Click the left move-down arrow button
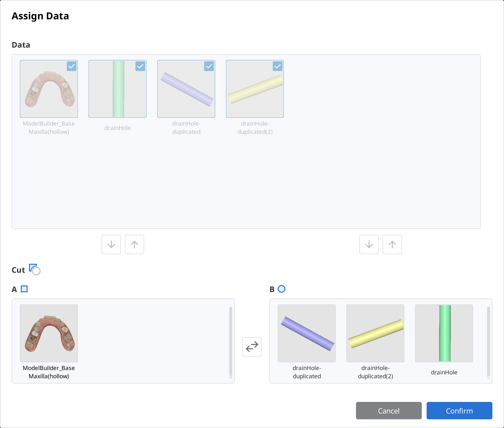The image size is (504, 428). tap(111, 244)
